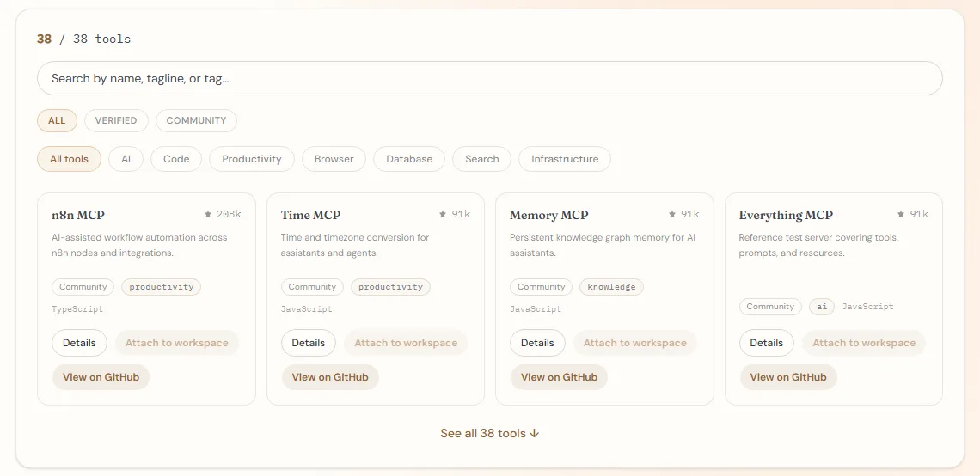Choose the Productivity category filter
The height and width of the screenshot is (476, 980).
click(x=252, y=159)
